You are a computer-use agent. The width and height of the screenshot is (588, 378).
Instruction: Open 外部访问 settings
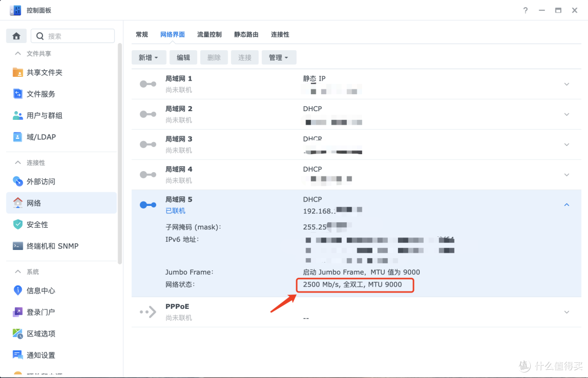point(62,181)
